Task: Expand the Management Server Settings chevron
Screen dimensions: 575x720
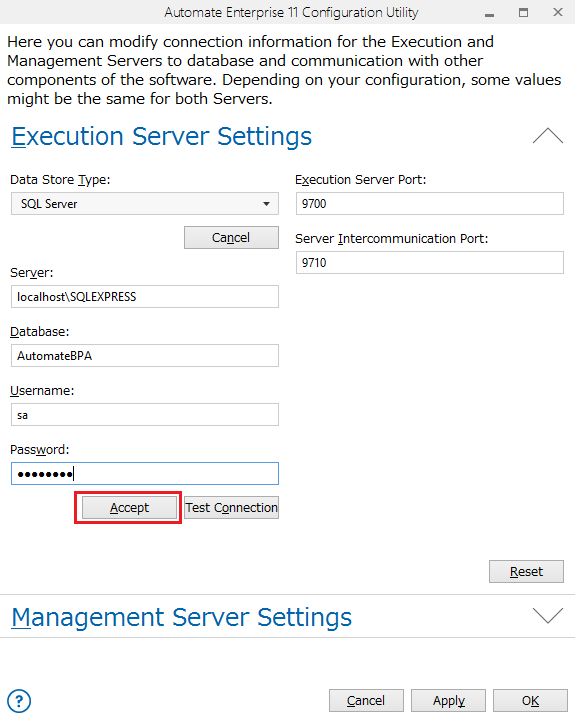Action: (547, 615)
